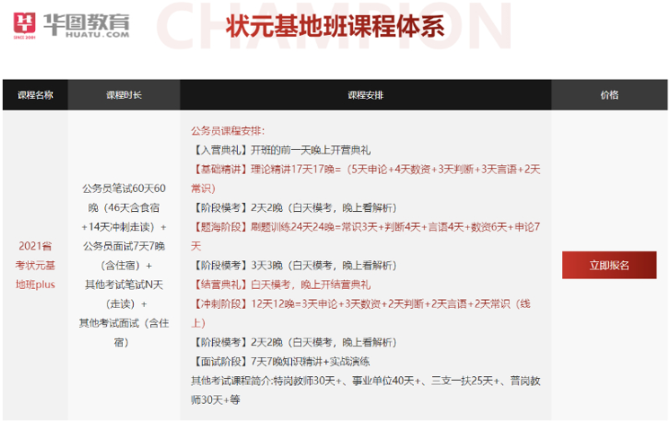This screenshot has width=670, height=421.
Task: Select the 课程时长 column header
Action: (124, 95)
